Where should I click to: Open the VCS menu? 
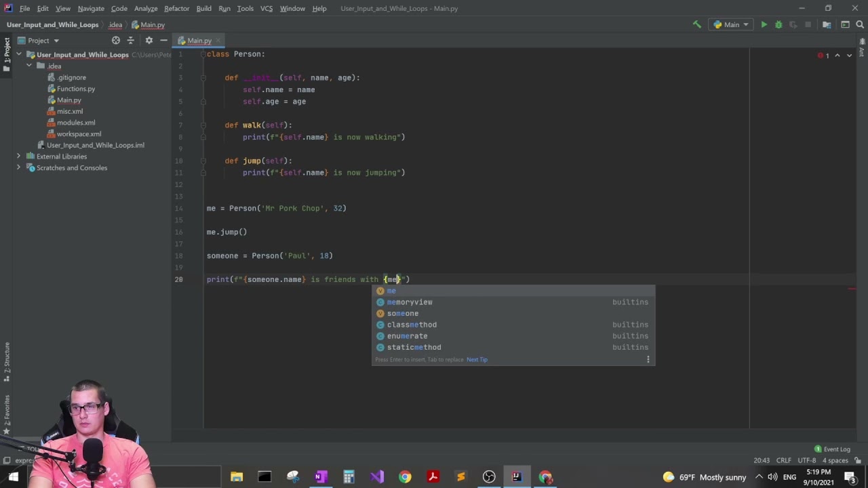[x=267, y=8]
